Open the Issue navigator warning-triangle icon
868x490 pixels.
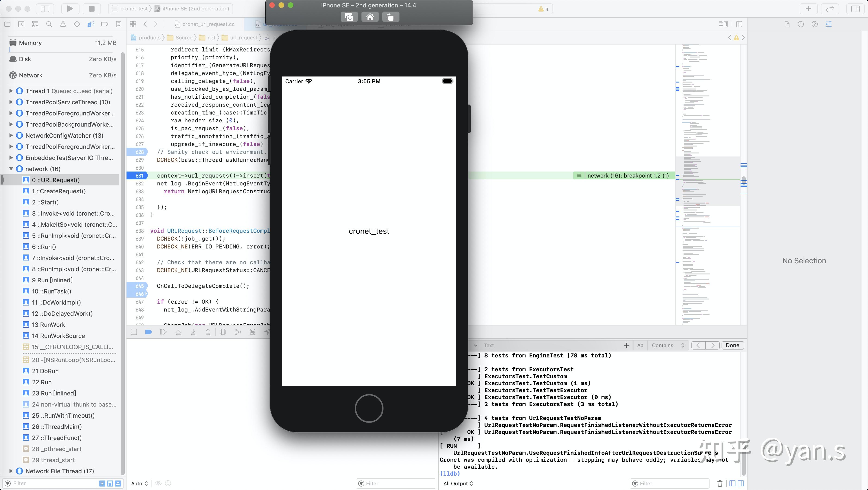coord(63,24)
